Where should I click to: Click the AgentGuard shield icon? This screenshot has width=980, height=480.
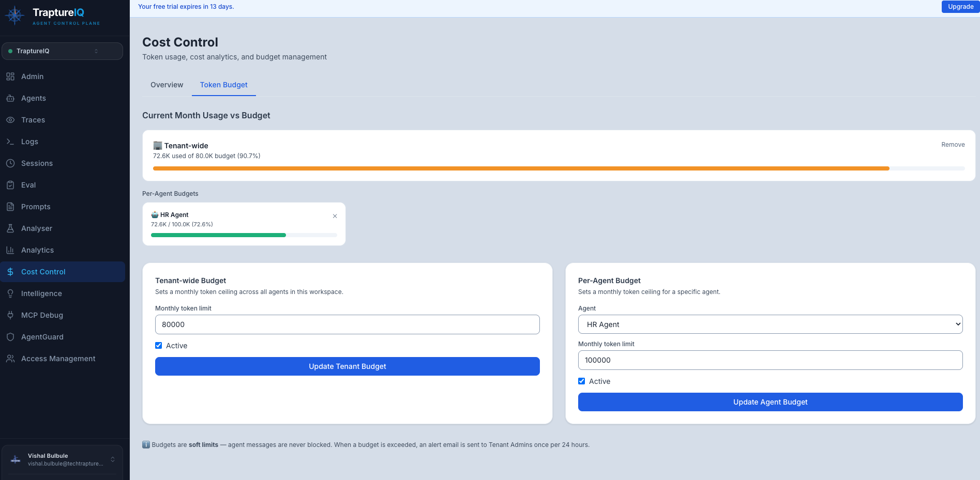[10, 337]
